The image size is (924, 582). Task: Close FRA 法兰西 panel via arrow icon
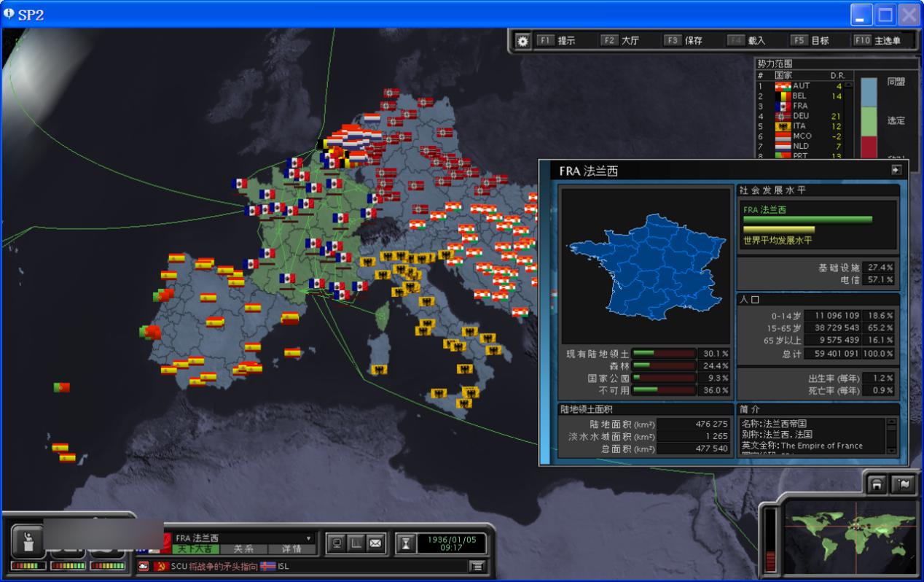pyautogui.click(x=896, y=170)
